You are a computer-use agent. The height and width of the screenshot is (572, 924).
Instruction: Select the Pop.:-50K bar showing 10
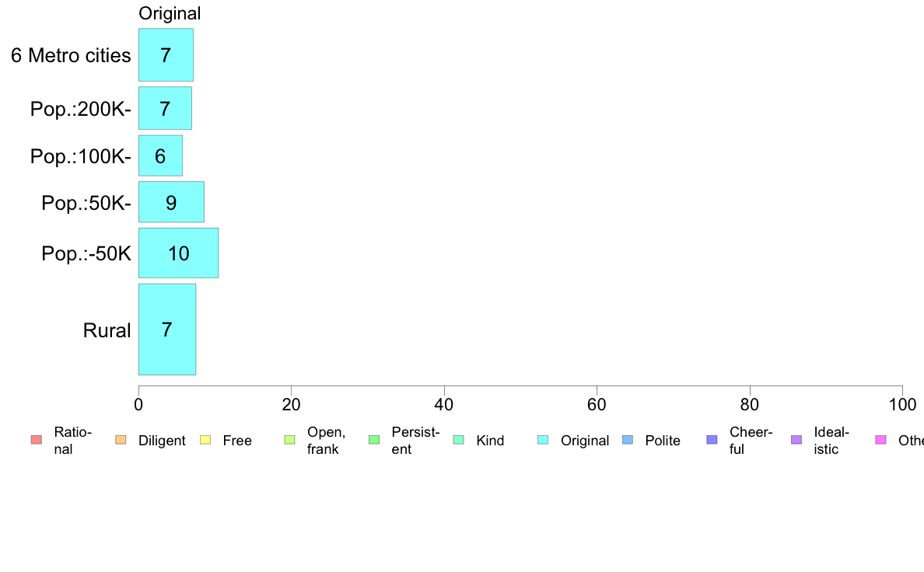pyautogui.click(x=179, y=253)
